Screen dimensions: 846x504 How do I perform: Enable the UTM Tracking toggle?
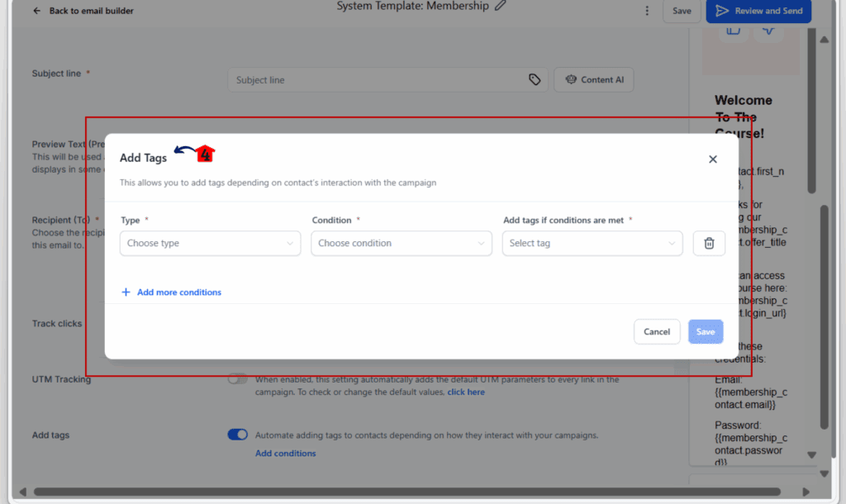[237, 378]
